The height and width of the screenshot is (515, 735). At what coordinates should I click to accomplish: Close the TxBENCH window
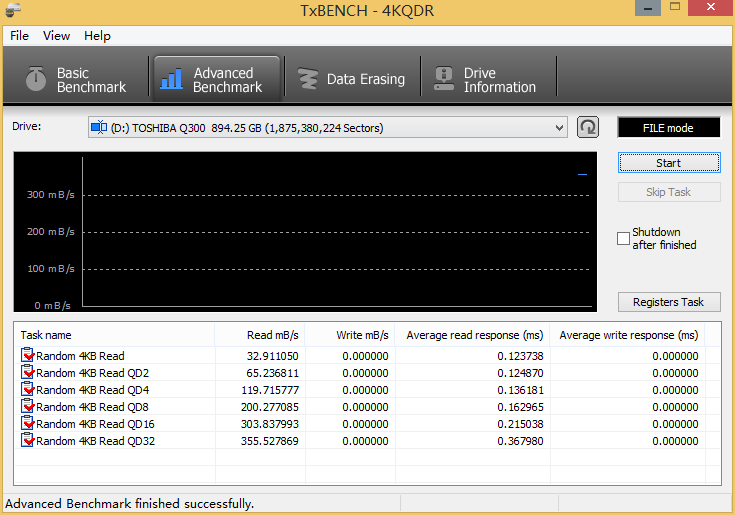pyautogui.click(x=711, y=7)
